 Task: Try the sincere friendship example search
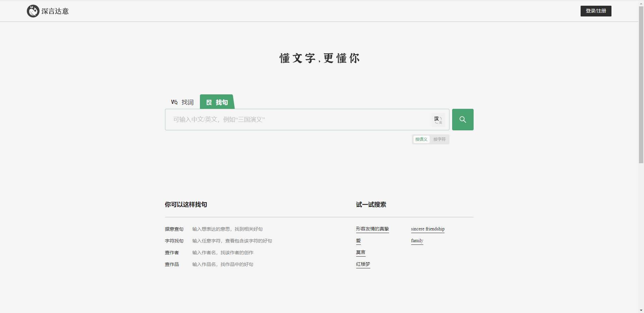(x=427, y=229)
